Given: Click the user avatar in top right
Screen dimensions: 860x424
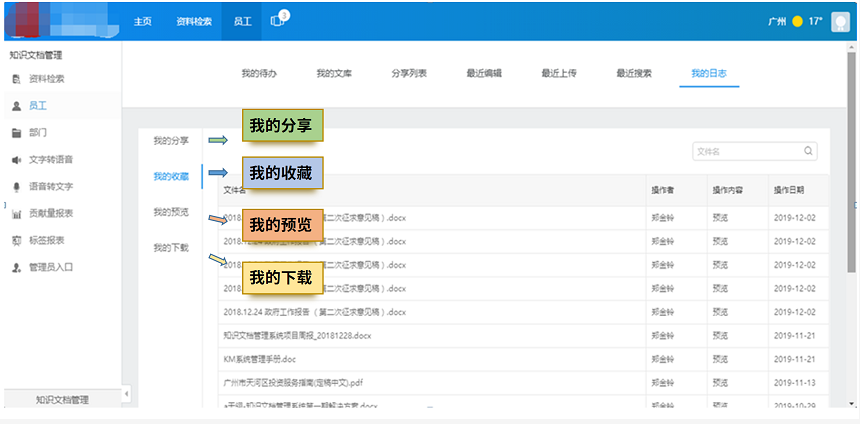Looking at the screenshot, I should (x=841, y=22).
